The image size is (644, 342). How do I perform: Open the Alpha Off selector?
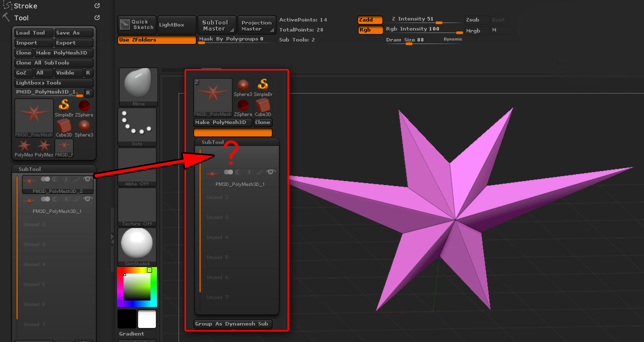(x=138, y=167)
